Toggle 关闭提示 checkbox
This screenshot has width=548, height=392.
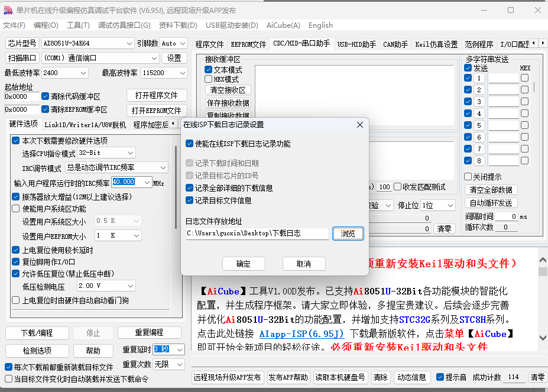[468, 177]
